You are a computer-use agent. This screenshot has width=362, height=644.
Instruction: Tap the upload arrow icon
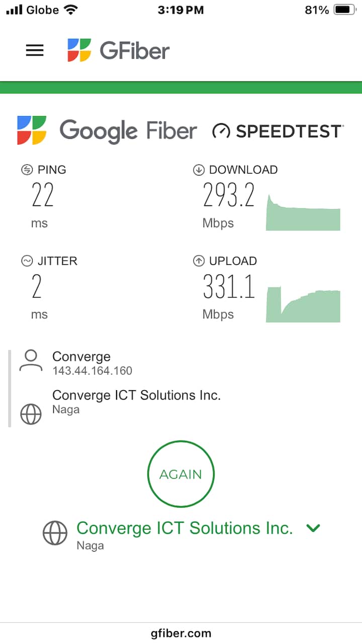[x=199, y=261]
